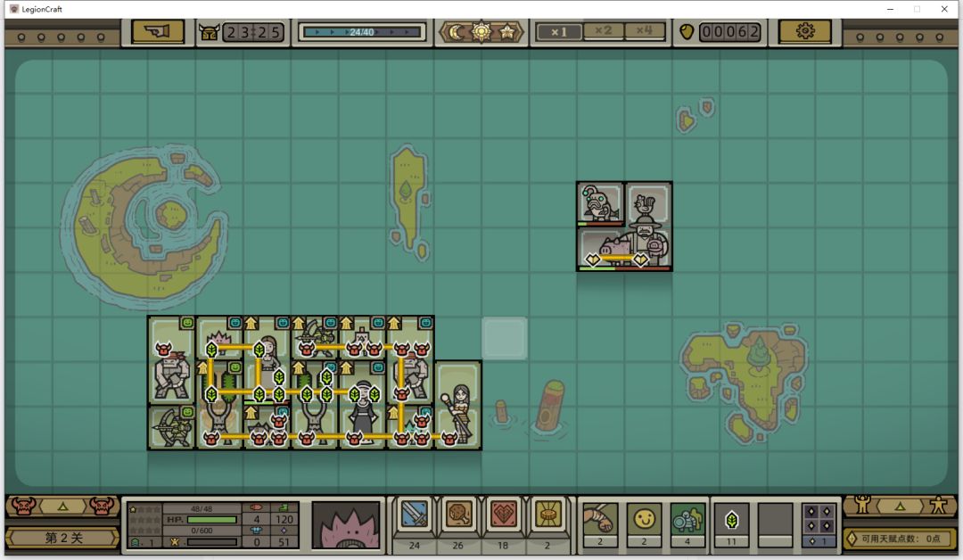
Task: Select the parrot enemy unit tile
Action: click(599, 203)
